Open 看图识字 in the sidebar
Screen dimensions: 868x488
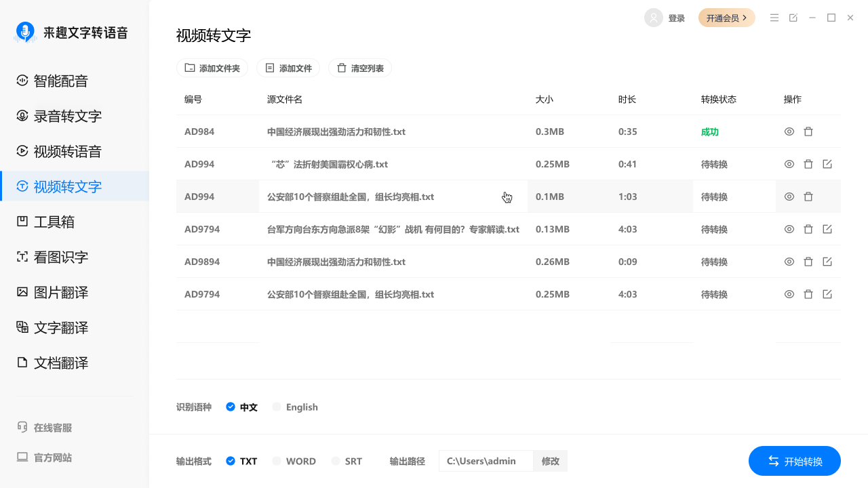click(x=75, y=258)
